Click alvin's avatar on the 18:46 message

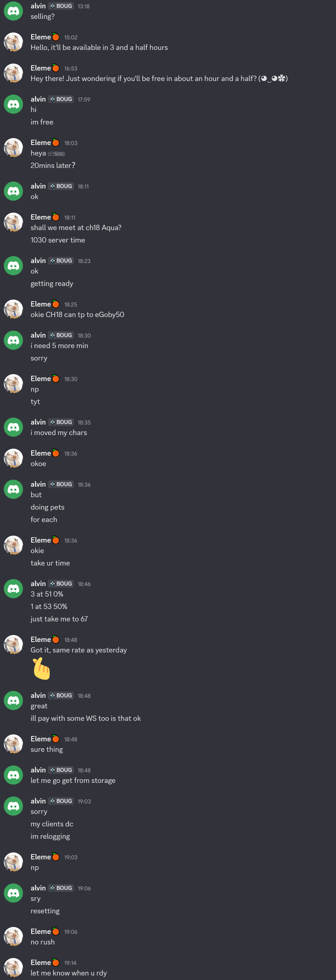(13, 588)
